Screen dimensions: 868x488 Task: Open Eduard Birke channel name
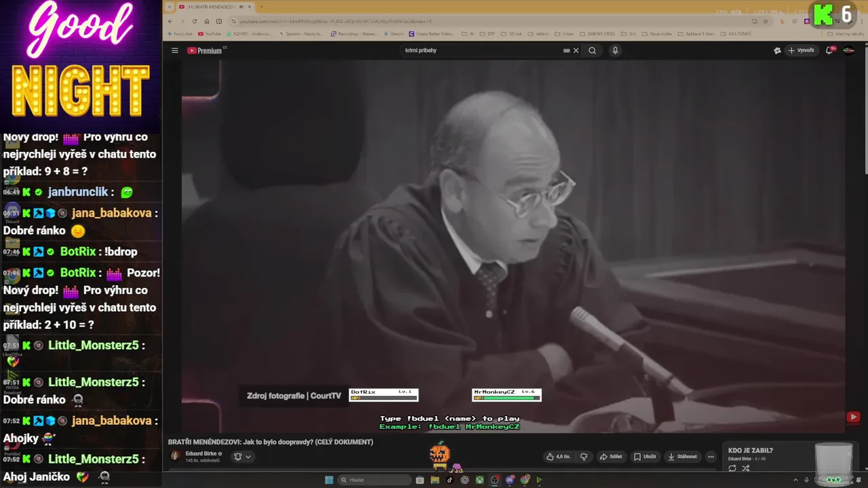tap(200, 453)
